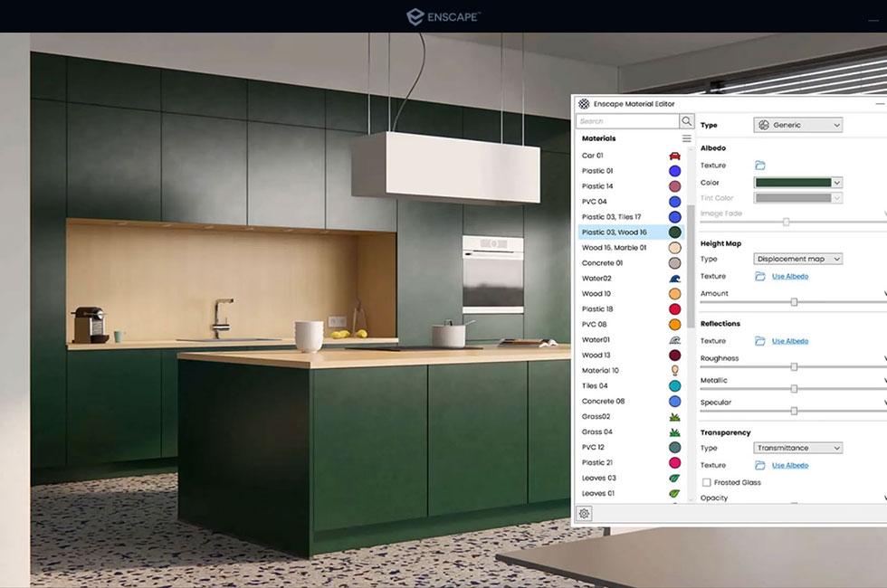The height and width of the screenshot is (588, 887).
Task: Click Use Albedo link under Transparency
Action: [x=790, y=465]
